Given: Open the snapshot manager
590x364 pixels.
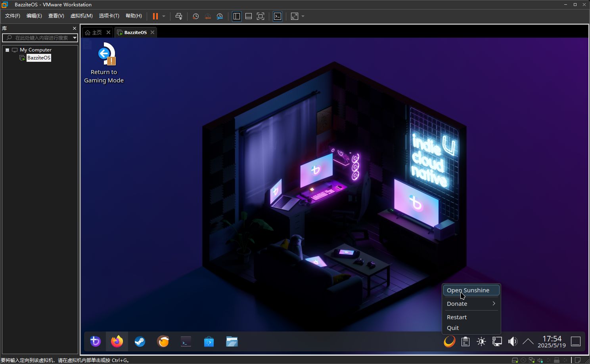Looking at the screenshot, I should pyautogui.click(x=220, y=16).
